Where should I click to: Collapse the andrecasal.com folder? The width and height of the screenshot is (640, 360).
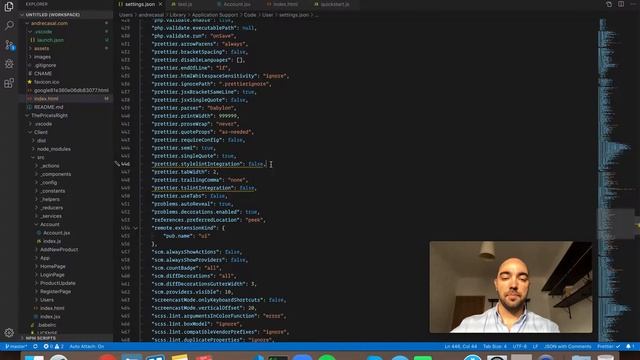point(49,23)
